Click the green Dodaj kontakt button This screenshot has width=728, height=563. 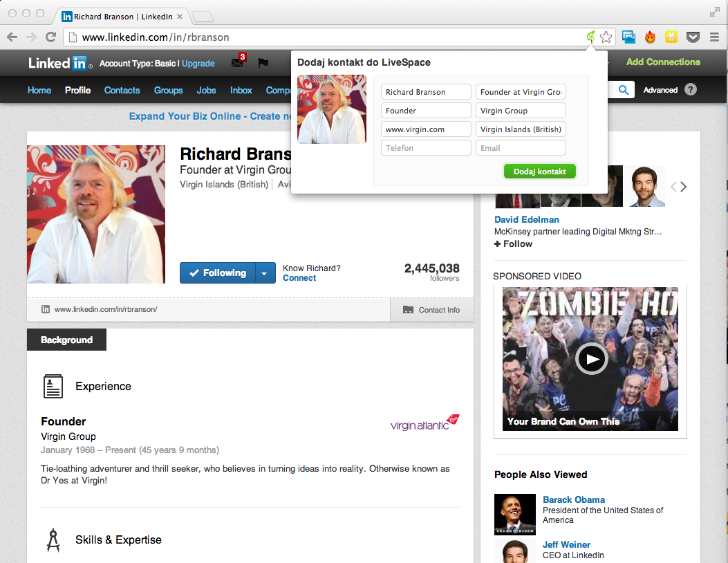539,172
